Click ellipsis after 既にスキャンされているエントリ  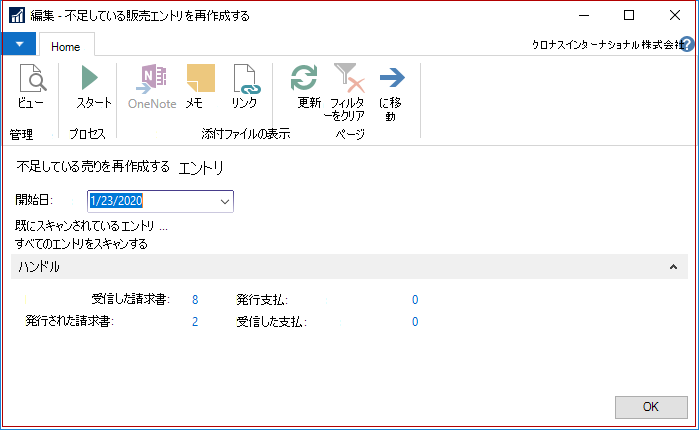[x=164, y=227]
